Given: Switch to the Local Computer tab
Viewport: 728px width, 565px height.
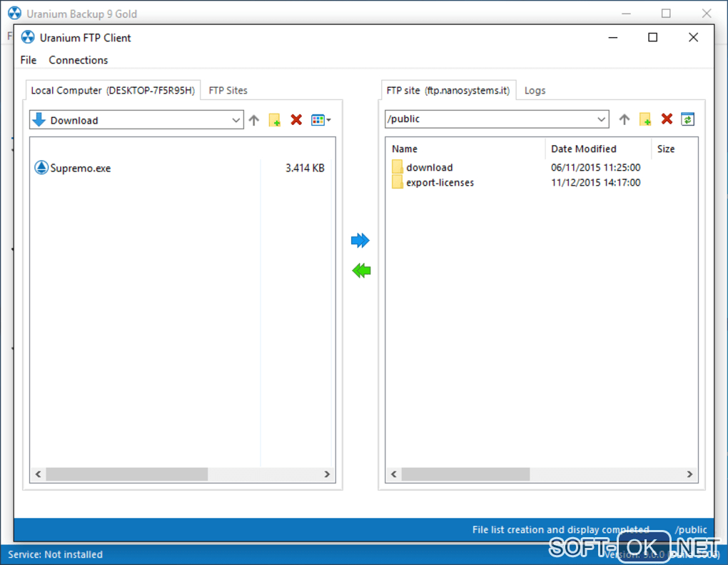Looking at the screenshot, I should coord(113,90).
